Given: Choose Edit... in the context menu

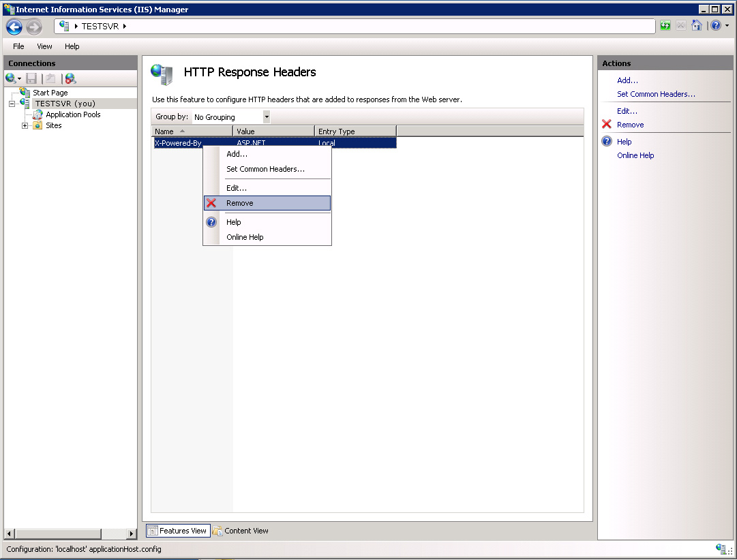Looking at the screenshot, I should tap(267, 188).
